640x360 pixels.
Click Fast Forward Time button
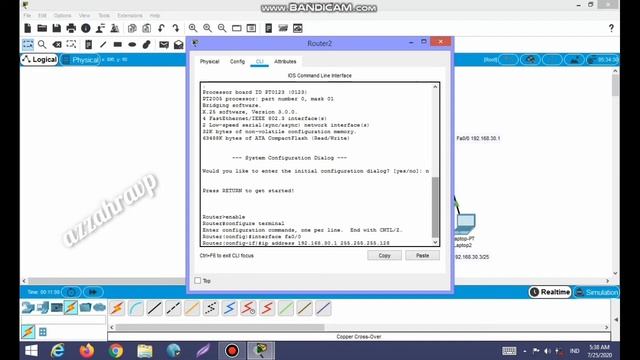click(93, 292)
